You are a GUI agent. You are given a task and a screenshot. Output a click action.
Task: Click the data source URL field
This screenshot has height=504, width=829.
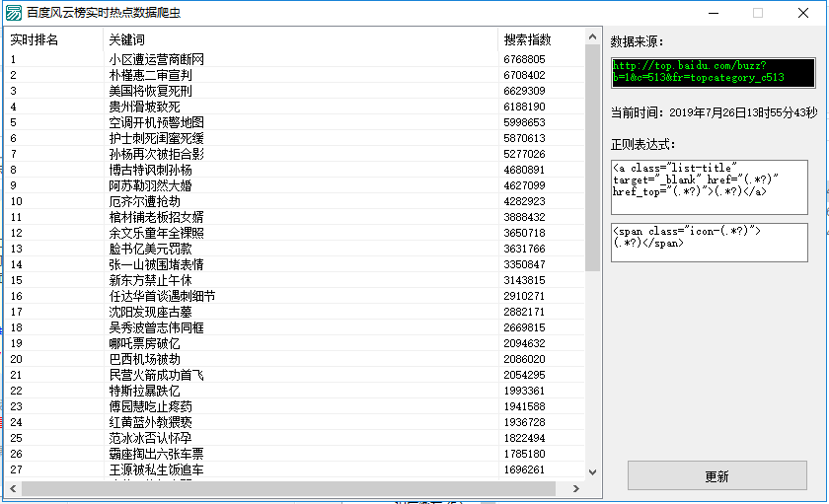[x=713, y=72]
